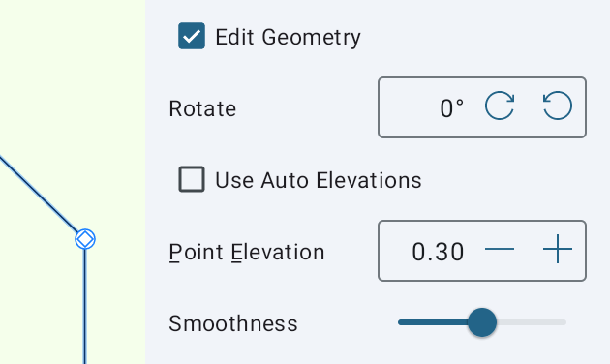The width and height of the screenshot is (610, 364).
Task: Click the unfilled right part of the Smoothness track
Action: (x=532, y=322)
